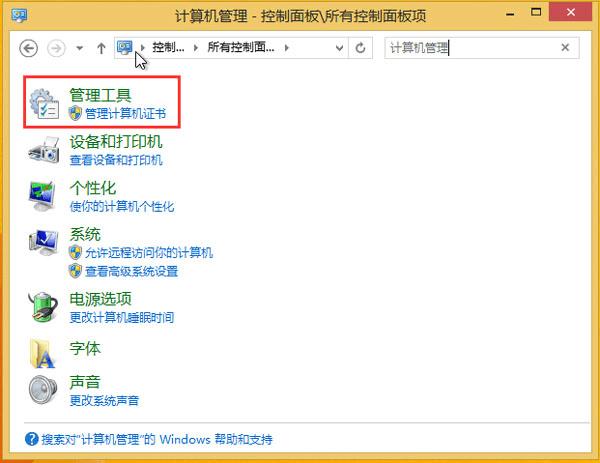This screenshot has height=463, width=600.
Task: Open the 设备和打印机 heading
Action: coord(116,142)
